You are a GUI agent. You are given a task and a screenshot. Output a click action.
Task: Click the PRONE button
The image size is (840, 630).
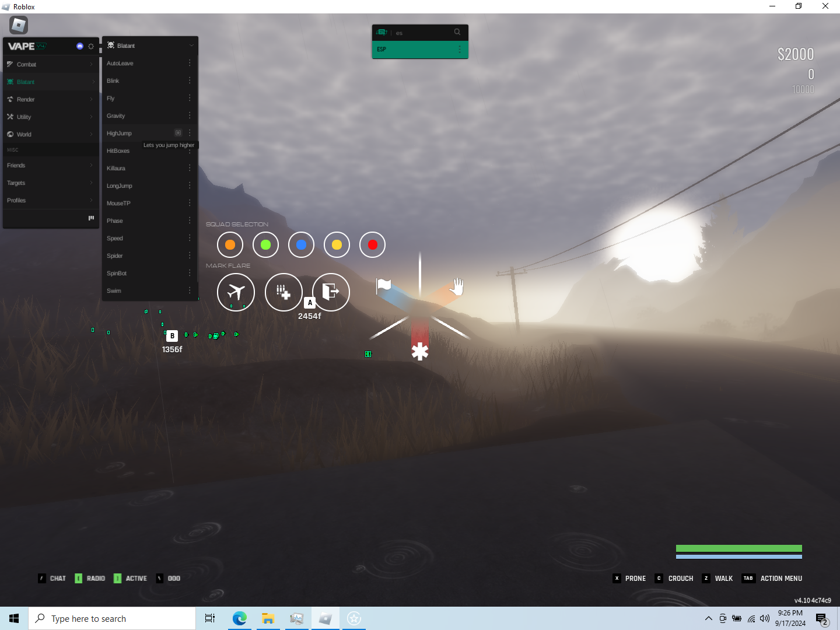[x=629, y=578]
